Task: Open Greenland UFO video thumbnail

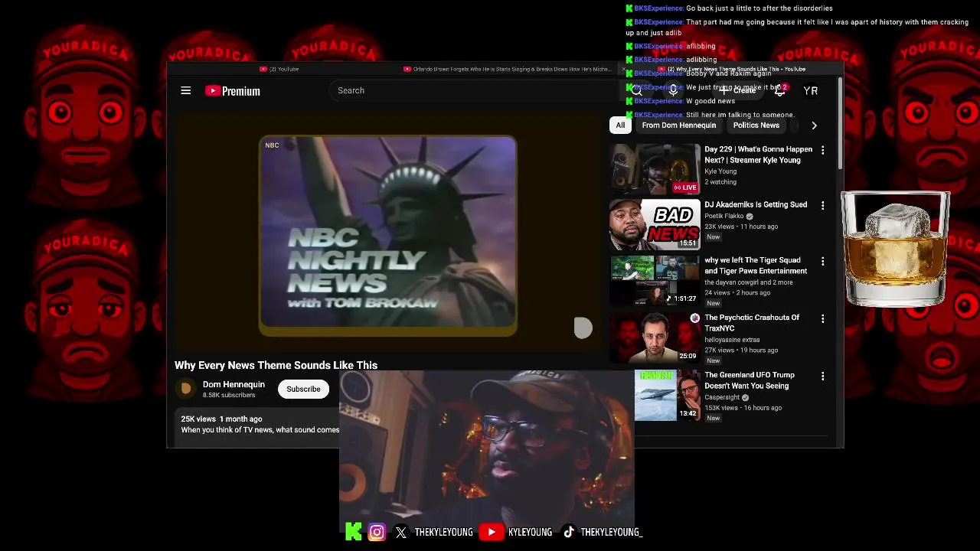Action: click(x=668, y=395)
